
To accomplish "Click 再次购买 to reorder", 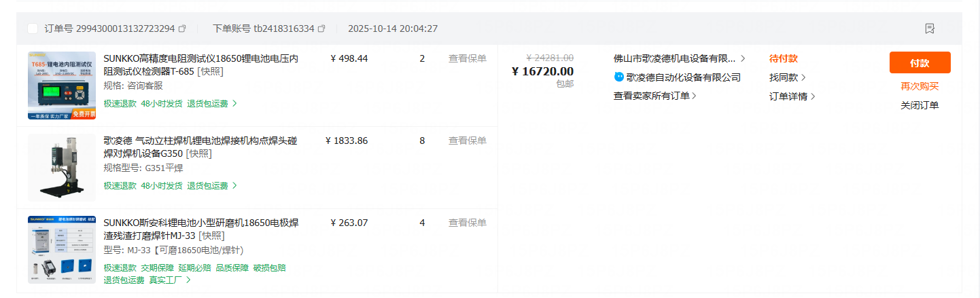I will tap(920, 86).
